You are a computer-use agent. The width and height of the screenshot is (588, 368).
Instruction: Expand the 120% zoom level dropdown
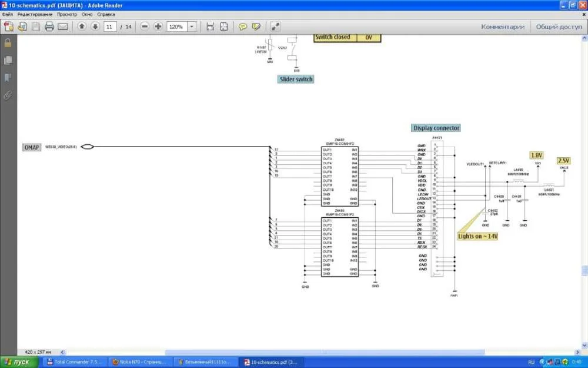(192, 26)
